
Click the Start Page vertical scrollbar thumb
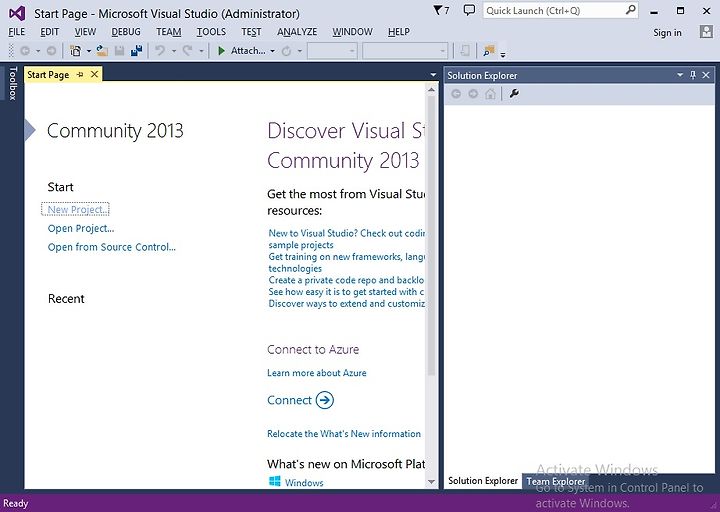click(x=431, y=236)
